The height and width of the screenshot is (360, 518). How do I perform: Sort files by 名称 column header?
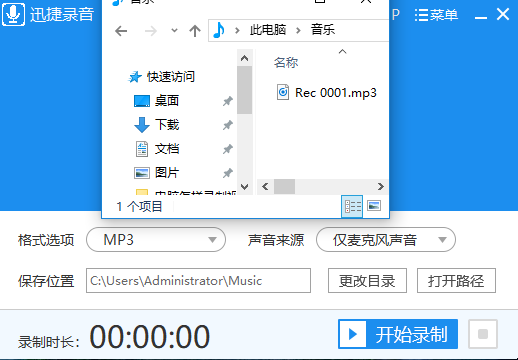pos(286,62)
